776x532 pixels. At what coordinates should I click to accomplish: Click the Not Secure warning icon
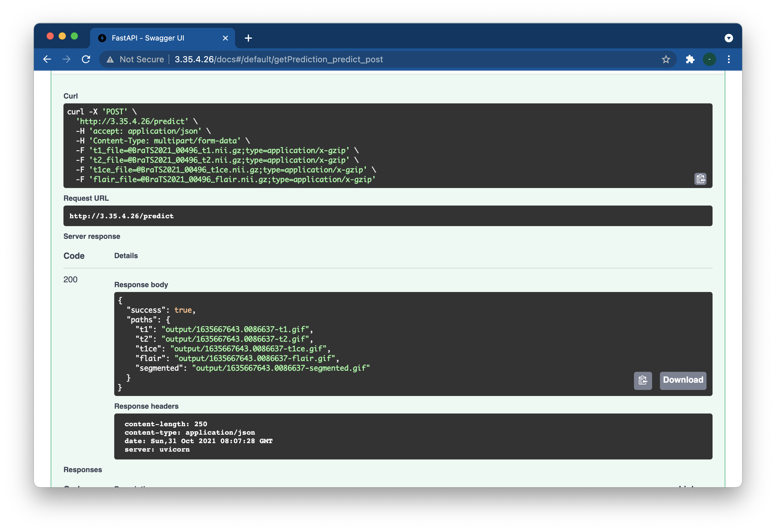110,60
